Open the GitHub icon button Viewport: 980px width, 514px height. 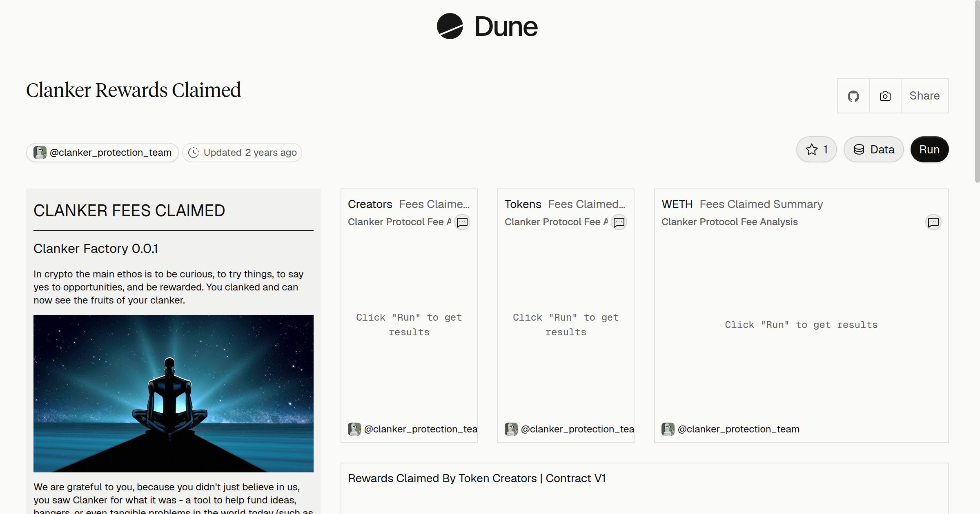click(853, 96)
